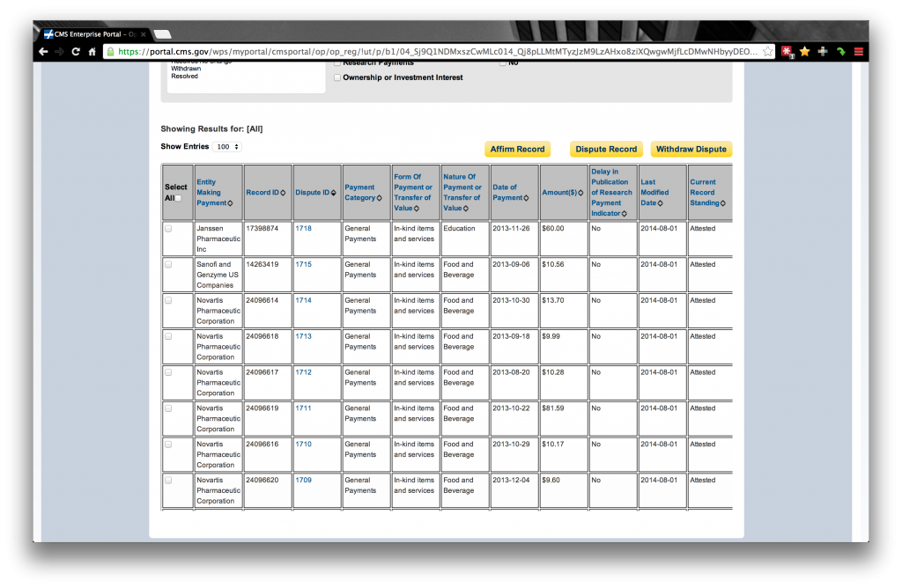Reload the CMS portal page
Screen dimensions: 902x588
pyautogui.click(x=76, y=52)
